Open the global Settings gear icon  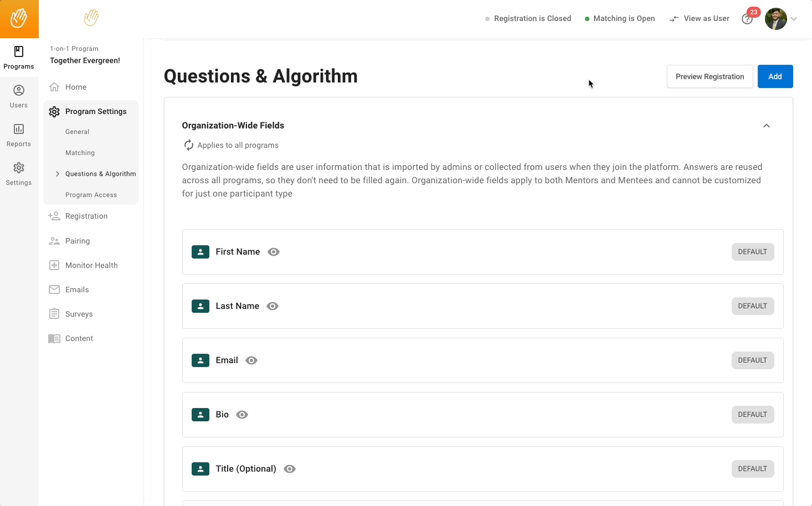19,174
